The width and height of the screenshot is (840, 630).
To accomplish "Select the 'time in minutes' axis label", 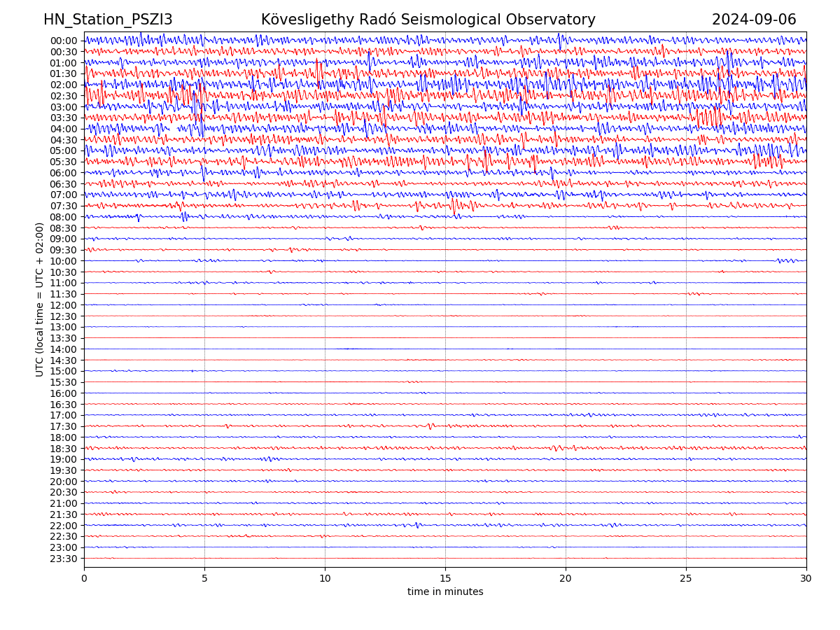I will 445,592.
